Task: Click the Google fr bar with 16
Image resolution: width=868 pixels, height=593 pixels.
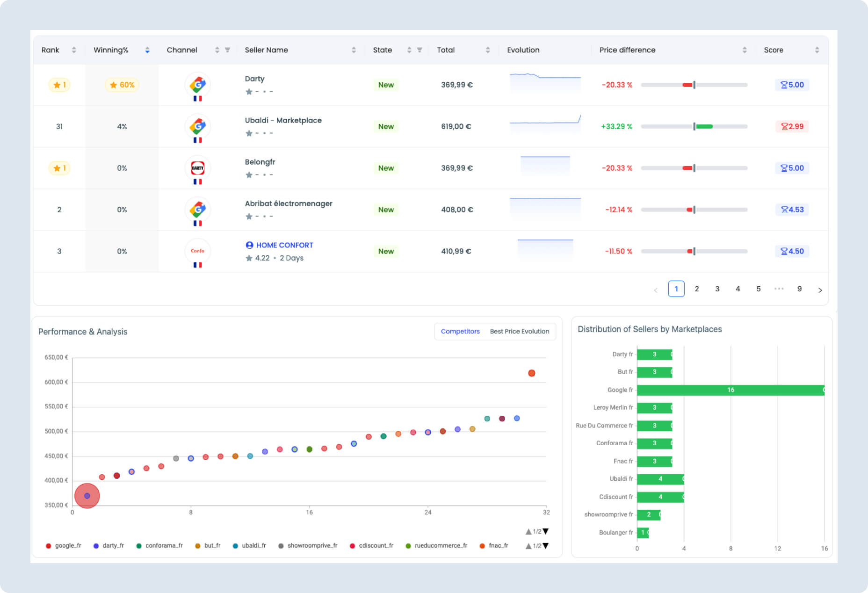Action: [x=731, y=390]
